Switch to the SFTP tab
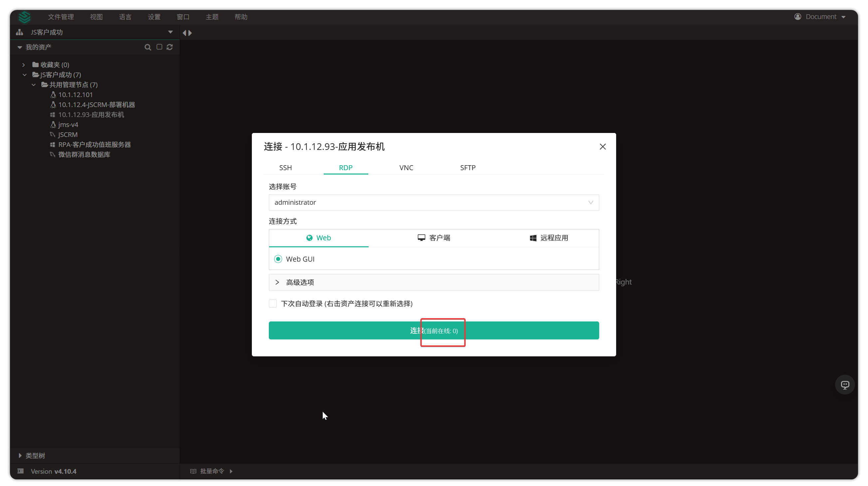 click(468, 168)
